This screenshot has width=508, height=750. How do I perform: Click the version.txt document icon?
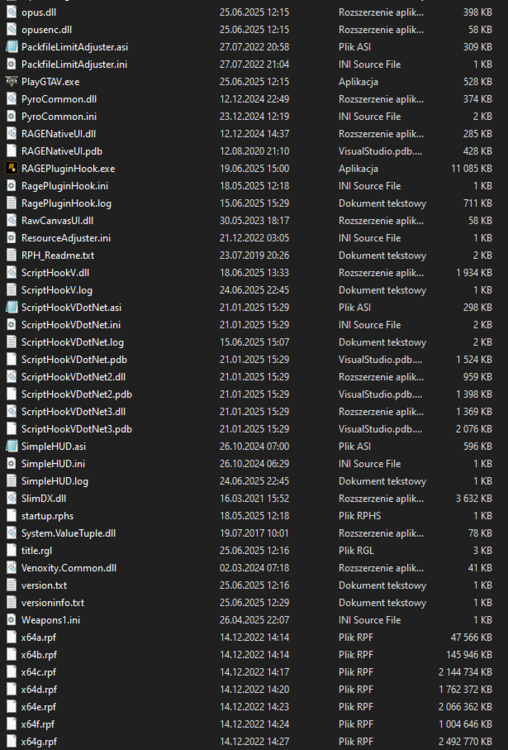tap(11, 585)
